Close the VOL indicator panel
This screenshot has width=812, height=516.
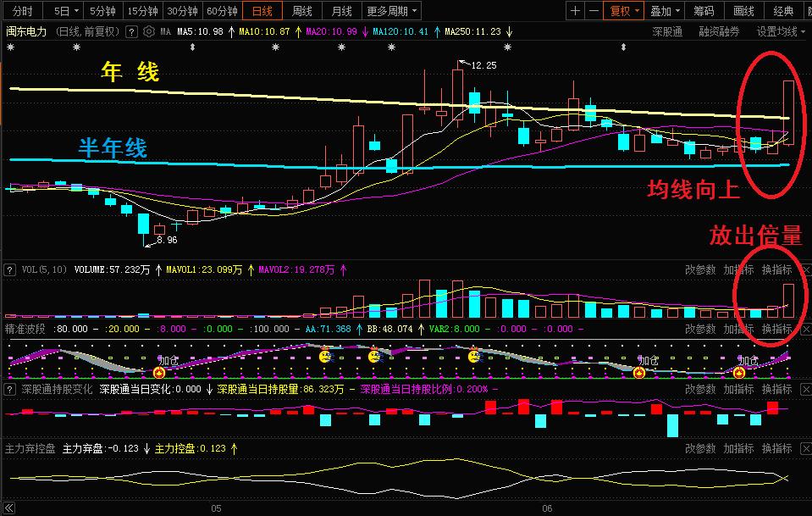(x=805, y=270)
